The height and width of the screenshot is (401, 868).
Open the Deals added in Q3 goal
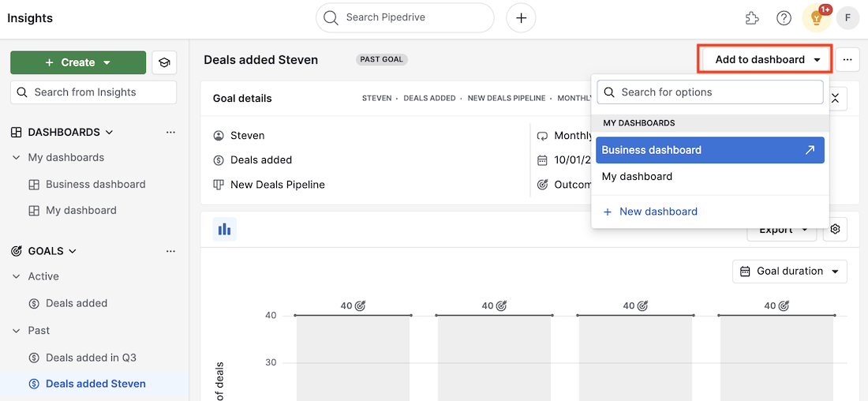[x=91, y=358]
